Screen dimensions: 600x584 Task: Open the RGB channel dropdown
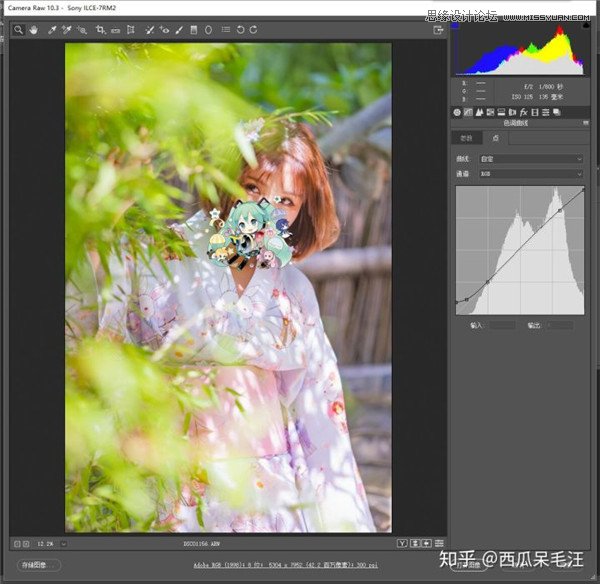(531, 174)
